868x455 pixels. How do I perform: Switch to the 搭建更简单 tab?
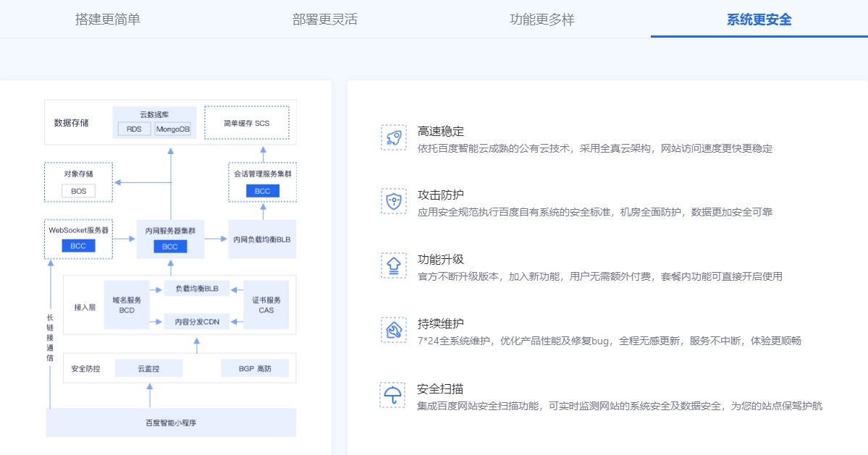point(108,20)
